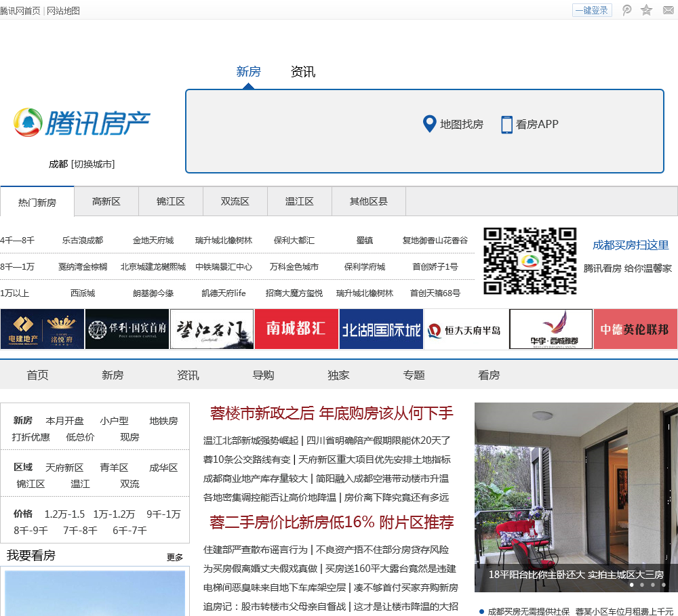678x616 pixels.
Task: Open article 成都买房无需提供社保
Action: [x=528, y=611]
